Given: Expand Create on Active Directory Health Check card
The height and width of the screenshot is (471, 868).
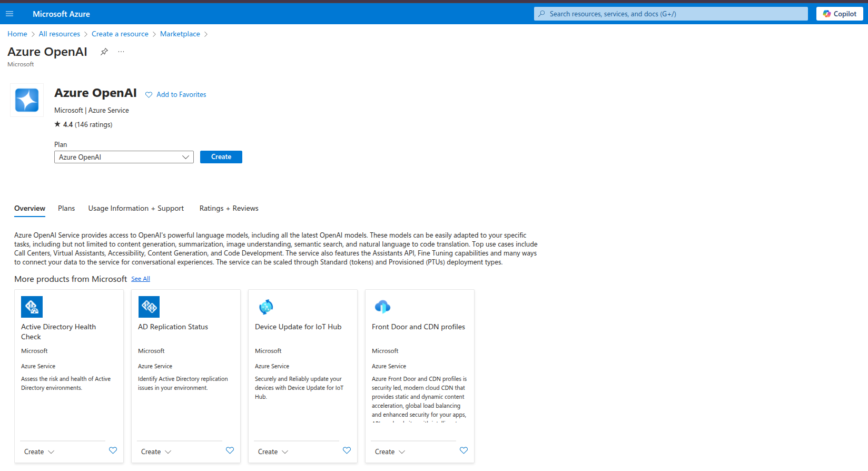Looking at the screenshot, I should (x=40, y=452).
